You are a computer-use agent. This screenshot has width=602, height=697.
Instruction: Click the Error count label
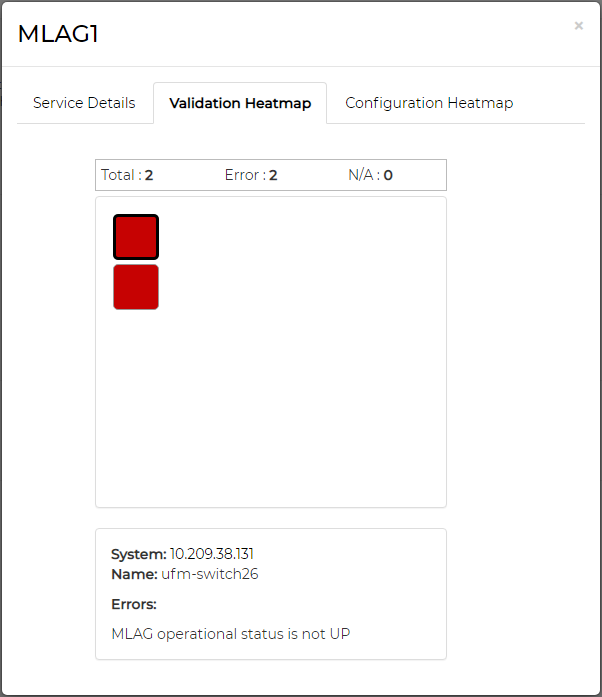point(244,175)
